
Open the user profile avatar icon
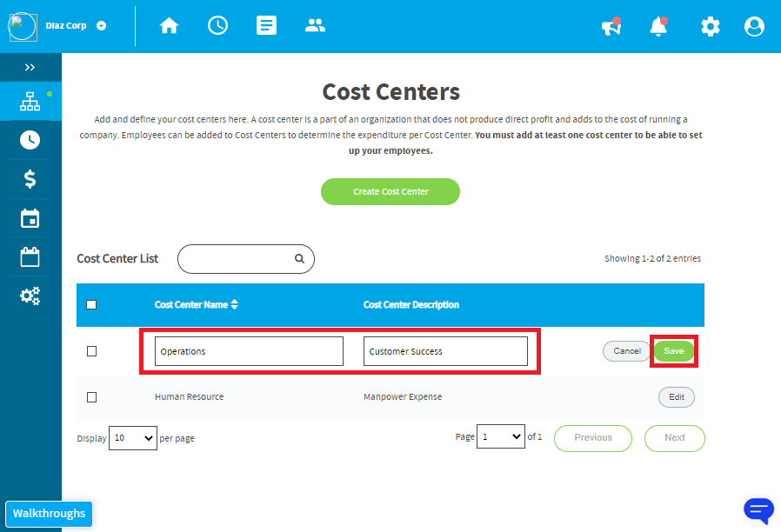[754, 26]
